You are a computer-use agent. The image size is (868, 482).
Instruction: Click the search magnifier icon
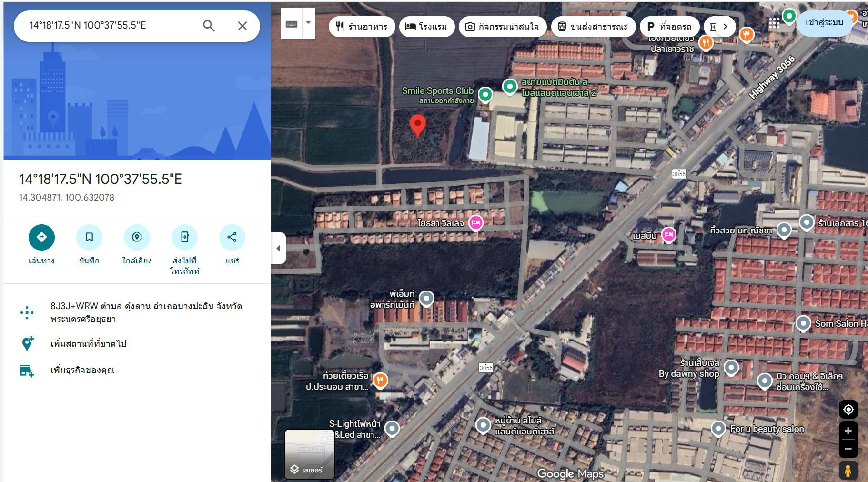tap(209, 26)
